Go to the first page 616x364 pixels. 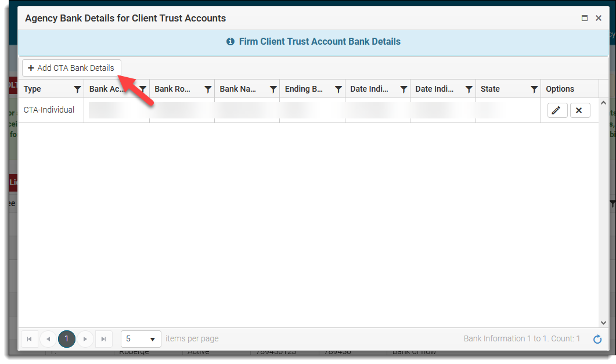point(29,339)
